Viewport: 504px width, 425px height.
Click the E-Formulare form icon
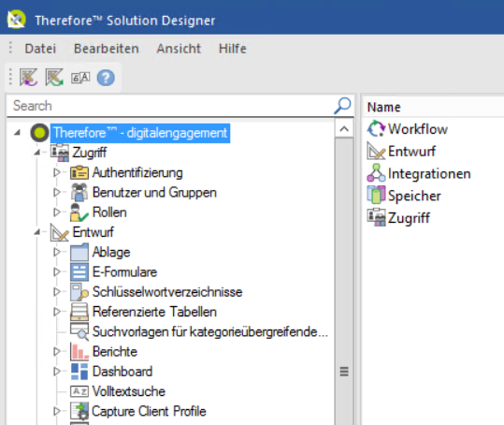coord(79,272)
